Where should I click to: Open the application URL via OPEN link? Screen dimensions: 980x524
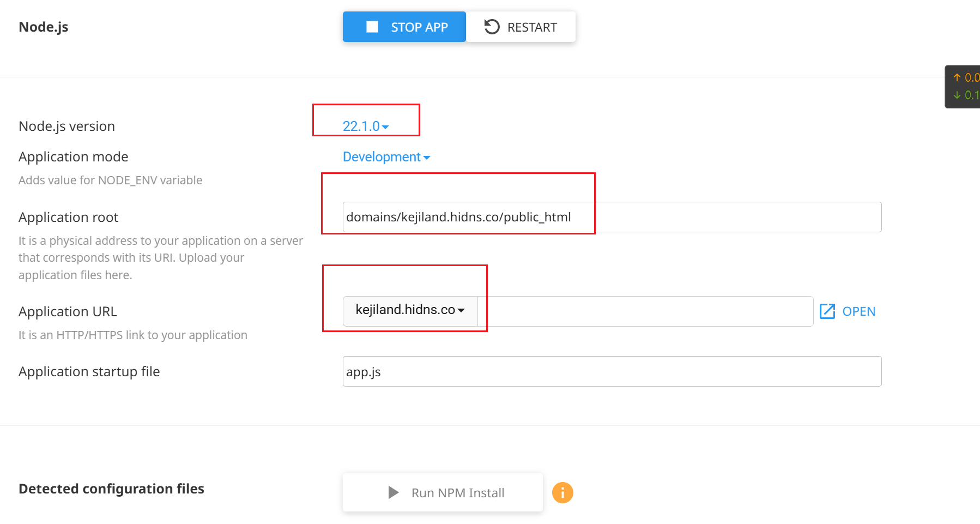click(848, 311)
